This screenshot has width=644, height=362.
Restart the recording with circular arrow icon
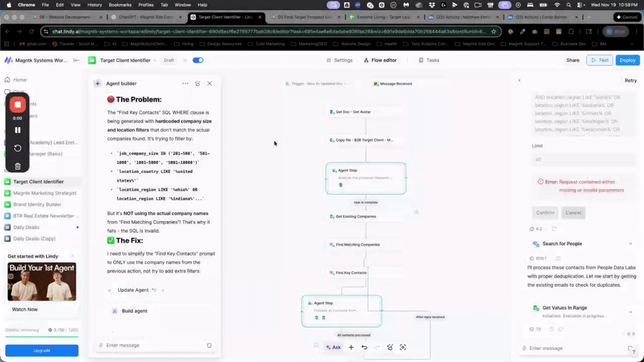click(18, 148)
